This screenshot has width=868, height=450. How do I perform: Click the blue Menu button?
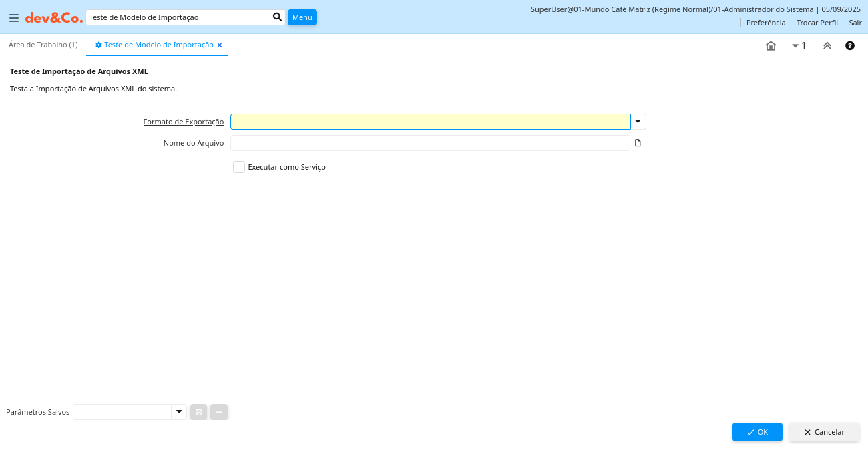click(x=302, y=17)
